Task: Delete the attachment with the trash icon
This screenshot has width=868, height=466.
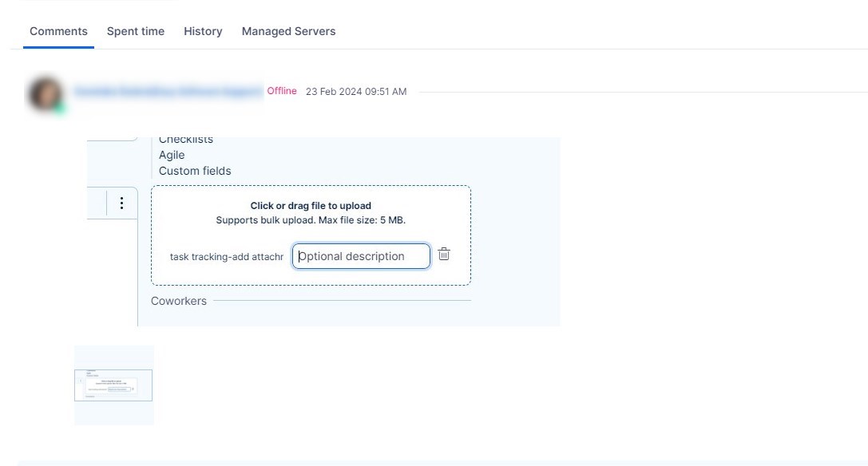Action: coord(444,255)
